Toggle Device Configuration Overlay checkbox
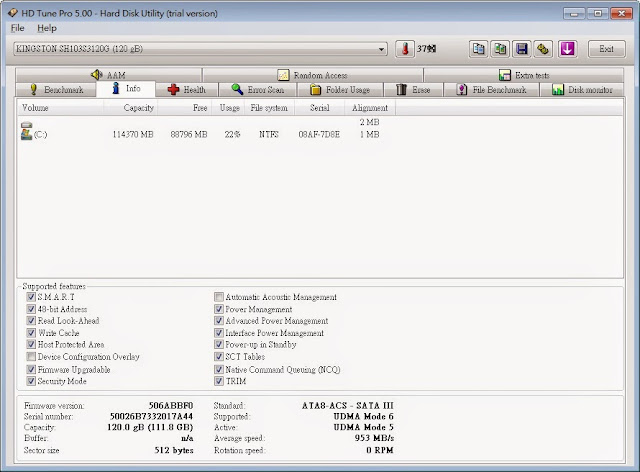 click(x=31, y=357)
